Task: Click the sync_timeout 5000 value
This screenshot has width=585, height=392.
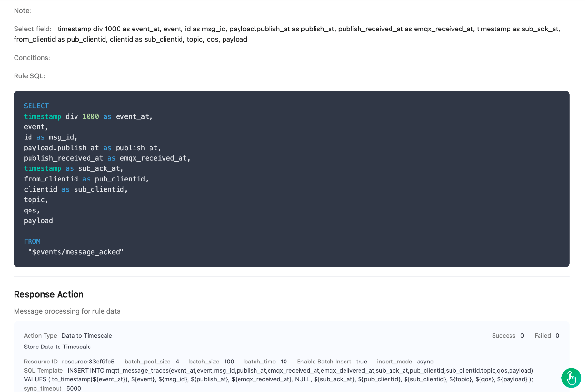Action: [x=74, y=388]
